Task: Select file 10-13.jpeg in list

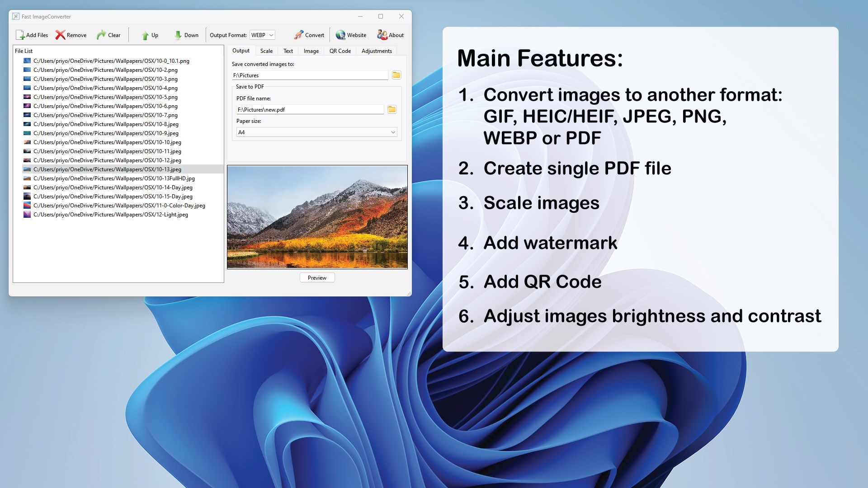Action: (123, 169)
